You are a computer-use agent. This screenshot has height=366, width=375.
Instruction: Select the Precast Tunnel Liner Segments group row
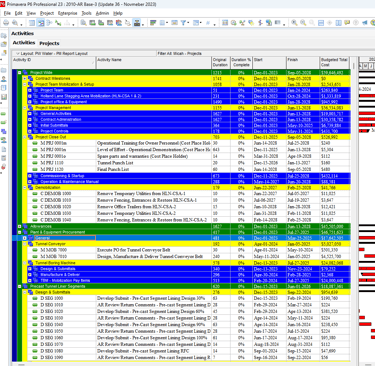pos(183,286)
